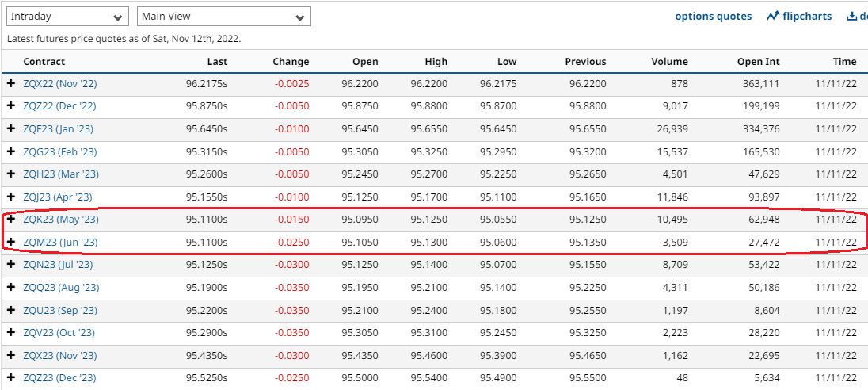Expand the ZQX22 (Nov '22) row plus icon
The height and width of the screenshot is (390, 868).
[11, 83]
